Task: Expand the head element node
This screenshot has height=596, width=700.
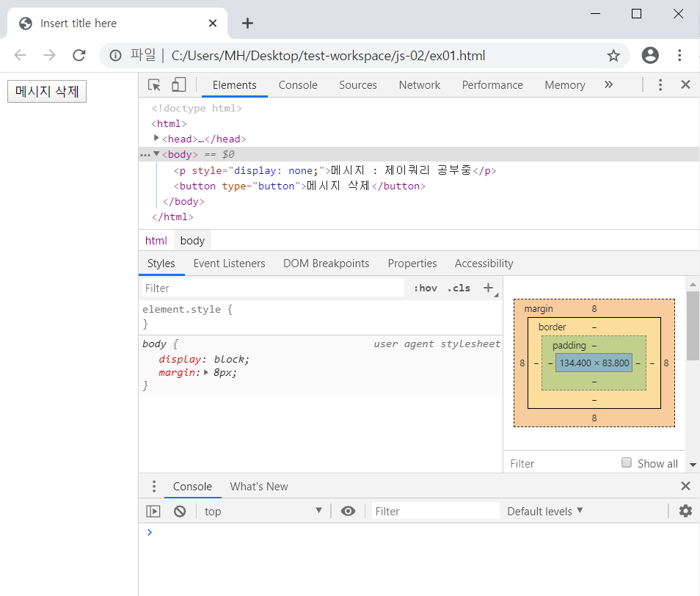Action: pos(156,138)
